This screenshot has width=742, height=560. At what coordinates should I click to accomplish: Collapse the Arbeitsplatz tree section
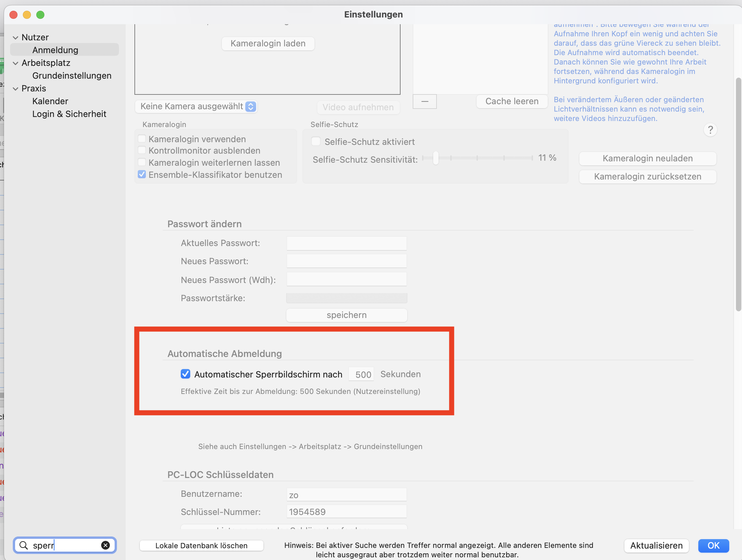(x=15, y=63)
